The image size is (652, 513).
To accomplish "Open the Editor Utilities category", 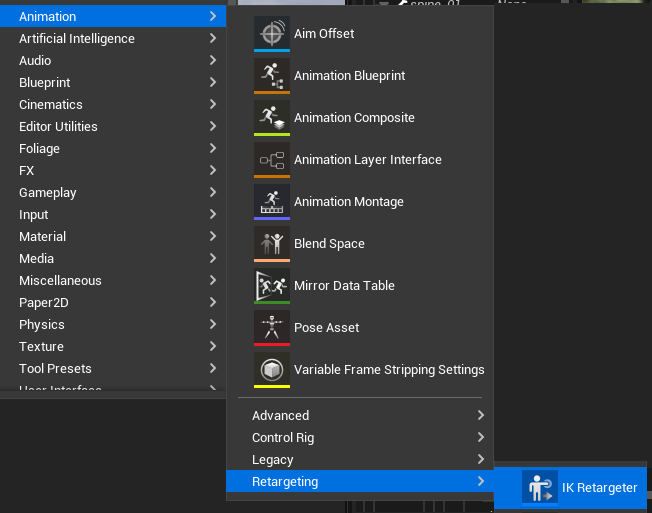I will pyautogui.click(x=113, y=126).
